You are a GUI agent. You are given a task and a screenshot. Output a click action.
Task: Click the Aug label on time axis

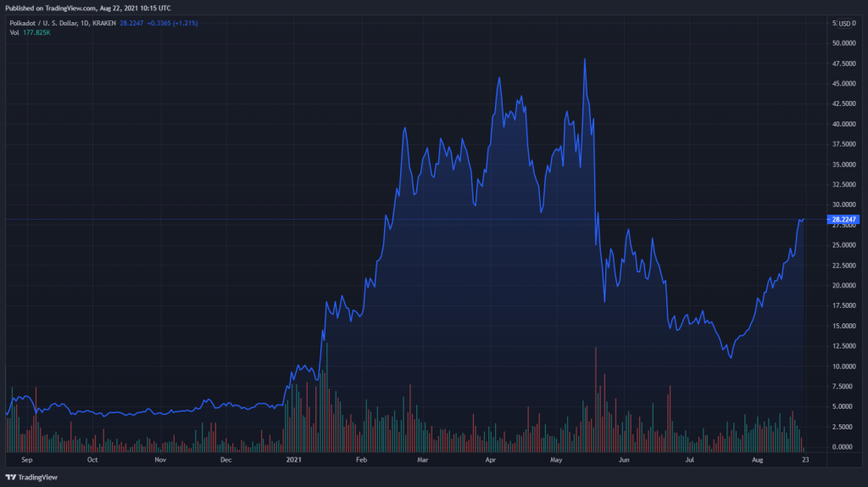(757, 460)
